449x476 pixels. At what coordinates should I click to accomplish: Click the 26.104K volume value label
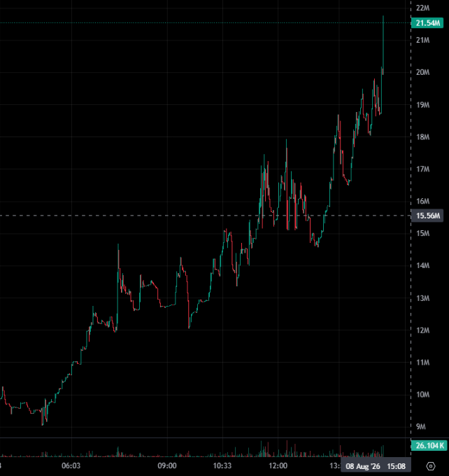(x=429, y=446)
